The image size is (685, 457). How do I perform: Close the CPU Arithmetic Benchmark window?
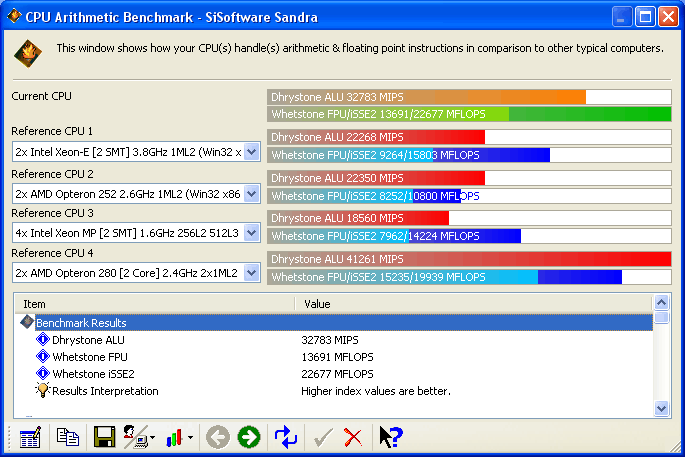point(668,17)
